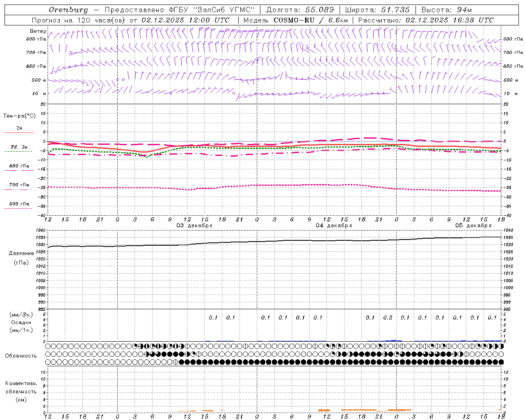Click the solid line sample under the "2м" legend
Screen dimensions: 525x420
point(19,133)
